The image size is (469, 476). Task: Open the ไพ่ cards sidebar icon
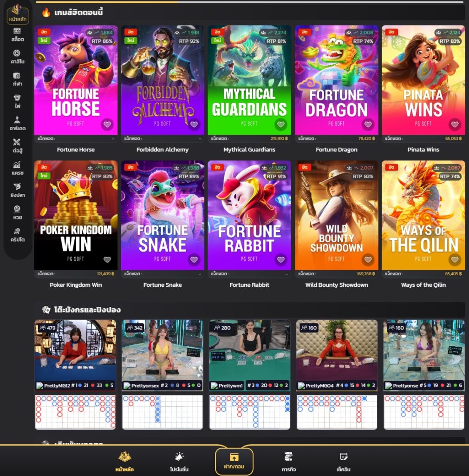pyautogui.click(x=17, y=101)
